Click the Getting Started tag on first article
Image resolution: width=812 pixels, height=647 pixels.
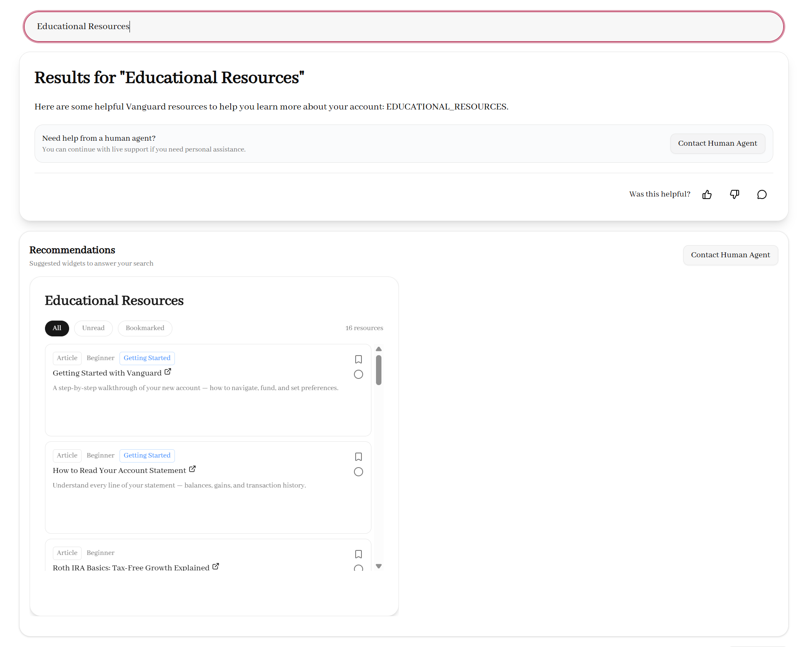(147, 358)
